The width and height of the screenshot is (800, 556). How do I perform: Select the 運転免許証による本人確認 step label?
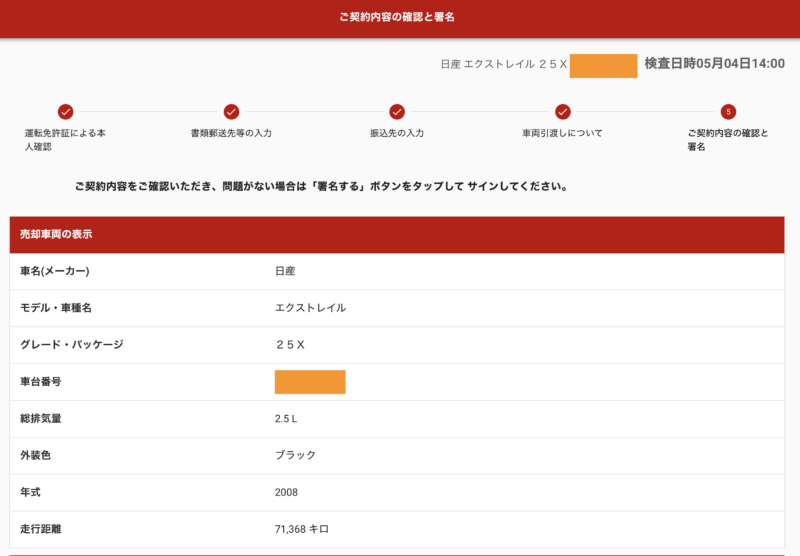point(65,140)
